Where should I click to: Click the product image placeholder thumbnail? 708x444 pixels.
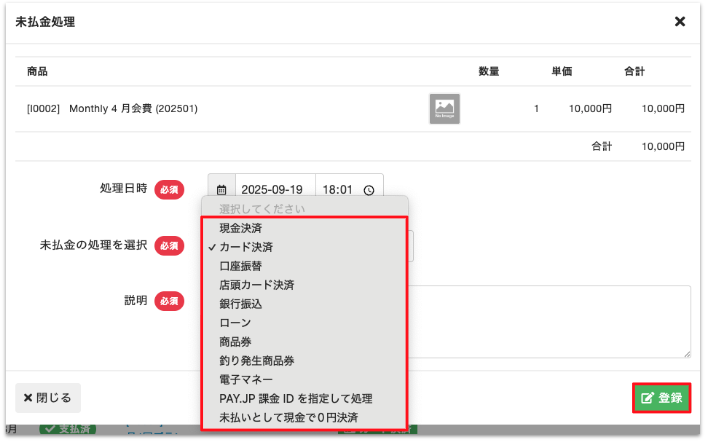(x=444, y=108)
